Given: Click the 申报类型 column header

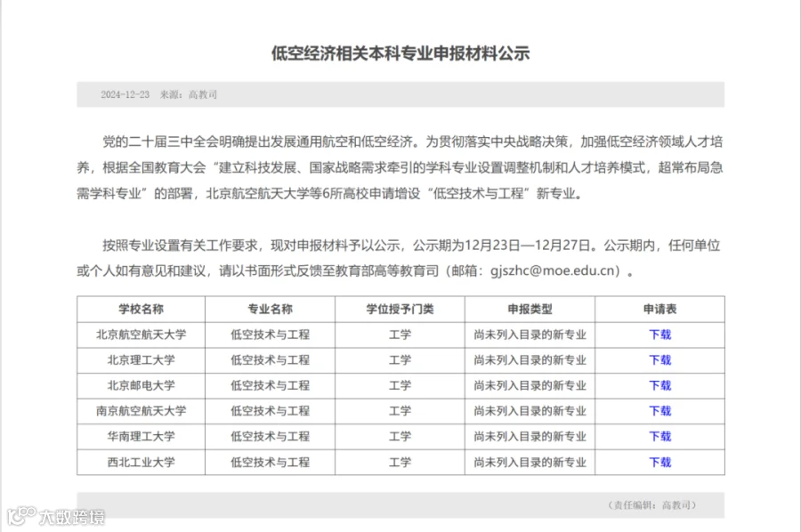Looking at the screenshot, I should [x=530, y=310].
